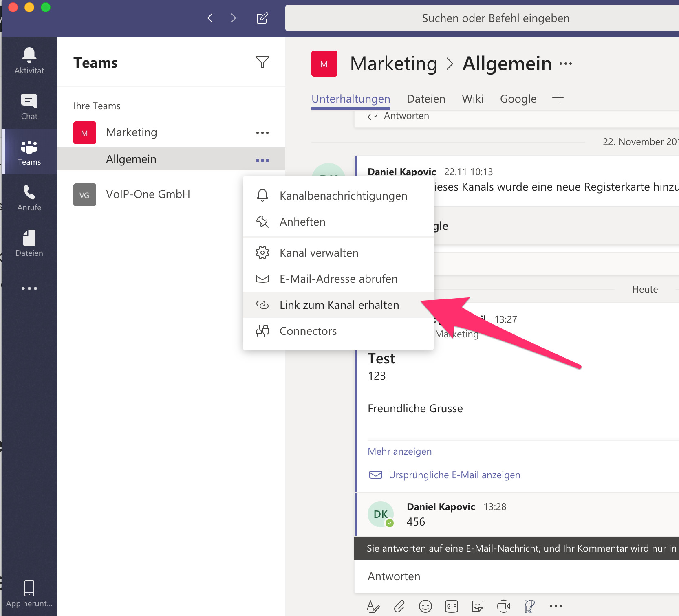Click Daniel Kapovic name at 13:28
The width and height of the screenshot is (679, 616).
pyautogui.click(x=441, y=507)
